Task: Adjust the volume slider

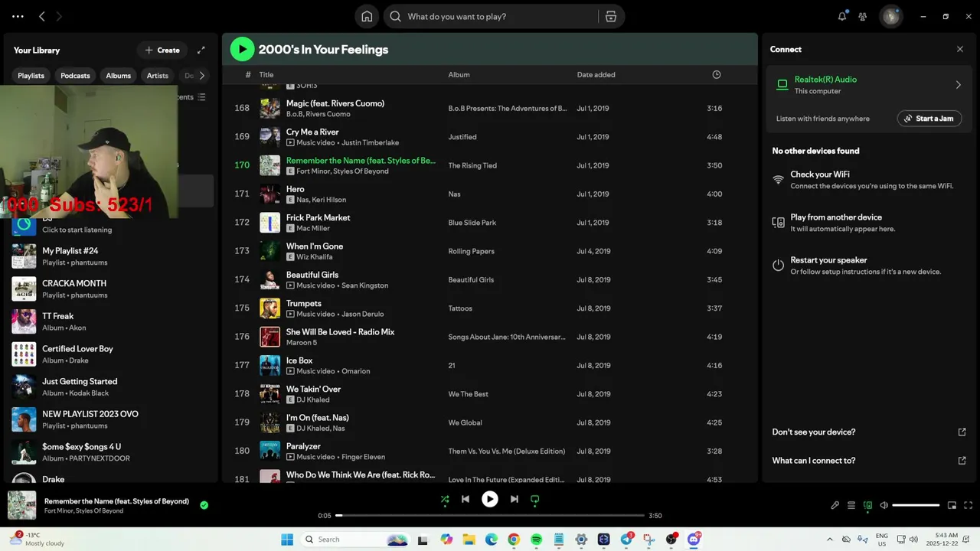Action: [x=916, y=505]
